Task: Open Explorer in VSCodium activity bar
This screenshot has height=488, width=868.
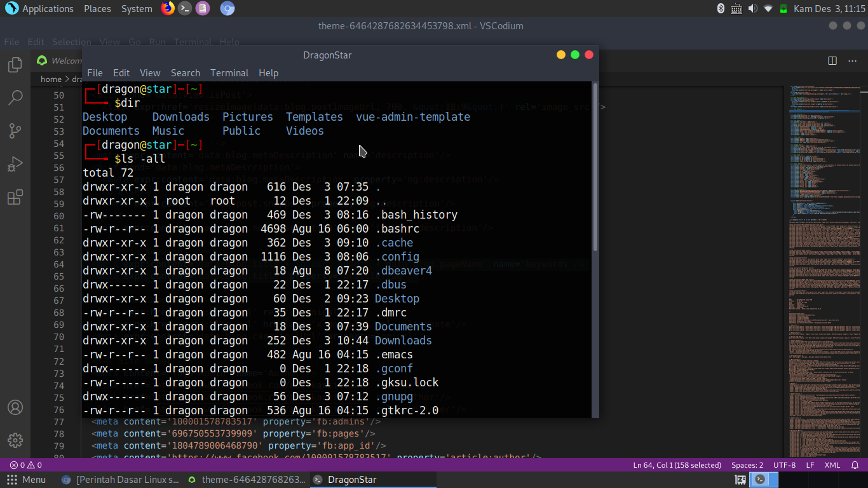Action: click(x=15, y=65)
